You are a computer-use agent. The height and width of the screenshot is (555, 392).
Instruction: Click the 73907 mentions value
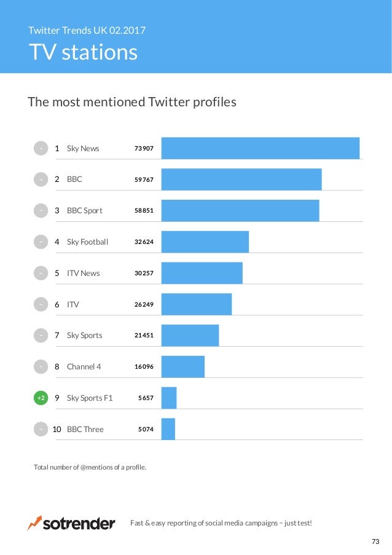click(144, 148)
